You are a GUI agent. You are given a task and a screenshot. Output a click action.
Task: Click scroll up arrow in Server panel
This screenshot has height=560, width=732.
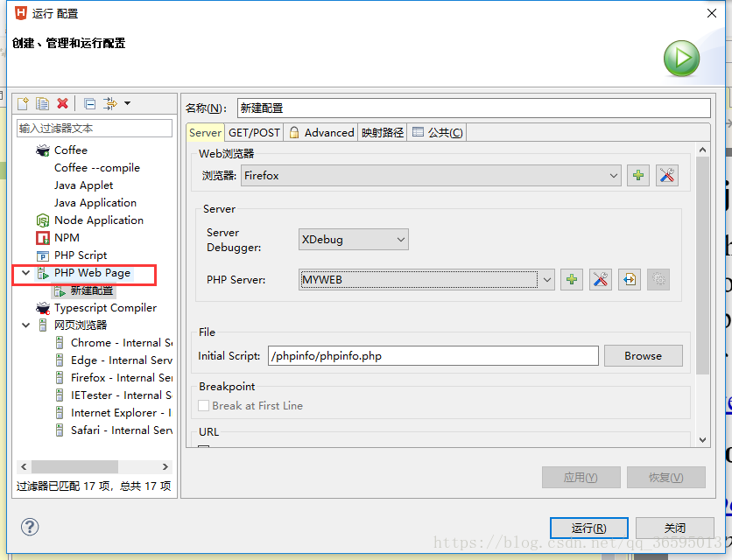[702, 150]
